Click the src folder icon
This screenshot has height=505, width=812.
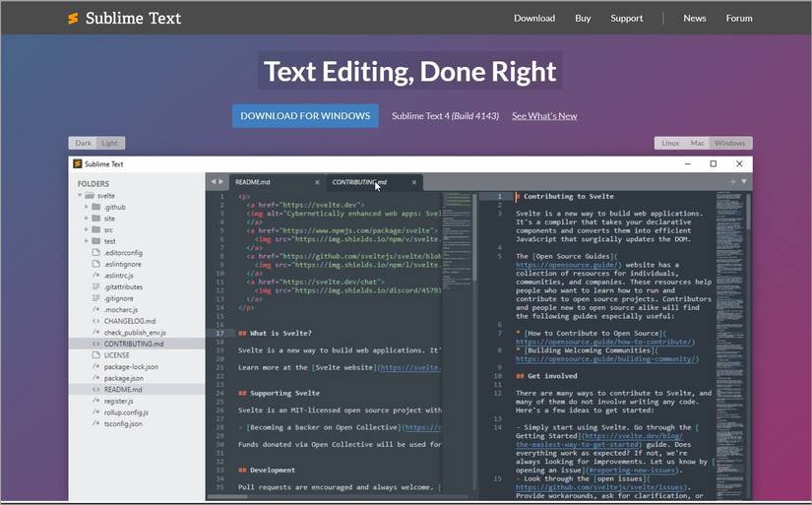95,229
